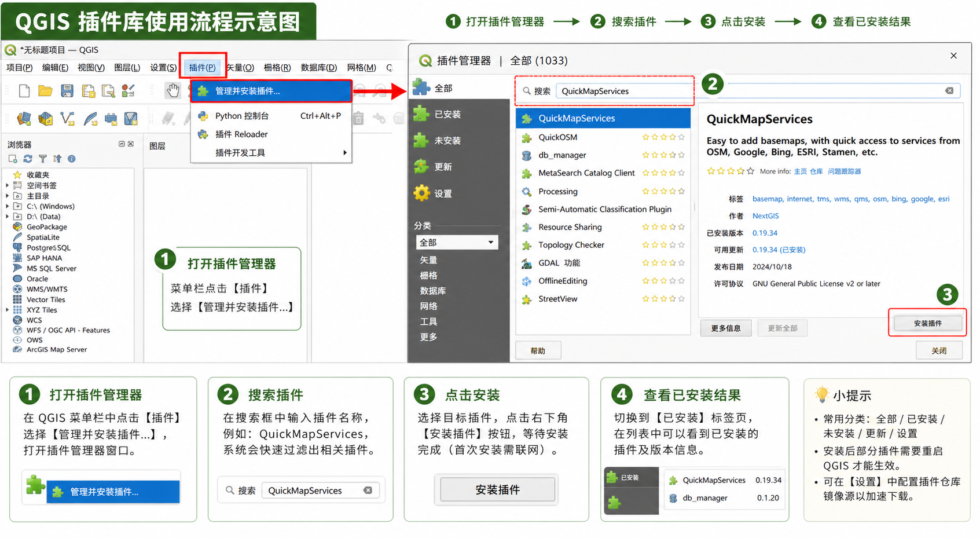The image size is (980, 538).
Task: Click the New Shapefile Layer V icon
Action: [67, 119]
